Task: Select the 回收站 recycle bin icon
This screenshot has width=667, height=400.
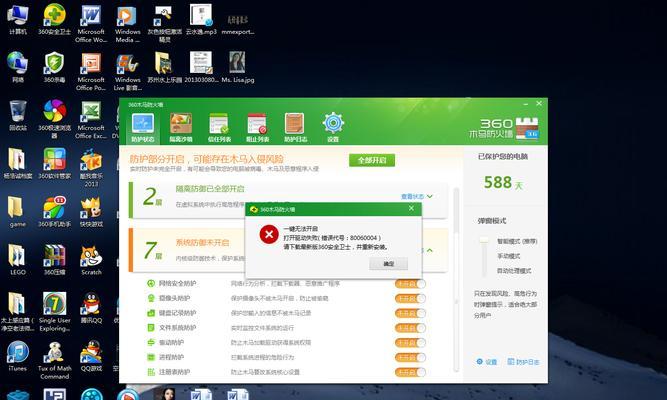Action: 17,115
